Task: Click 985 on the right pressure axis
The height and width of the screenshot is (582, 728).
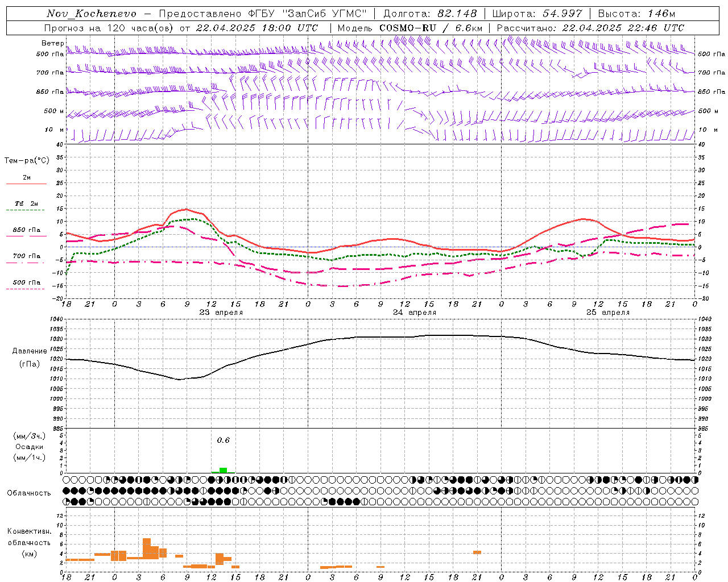Action: point(704,429)
